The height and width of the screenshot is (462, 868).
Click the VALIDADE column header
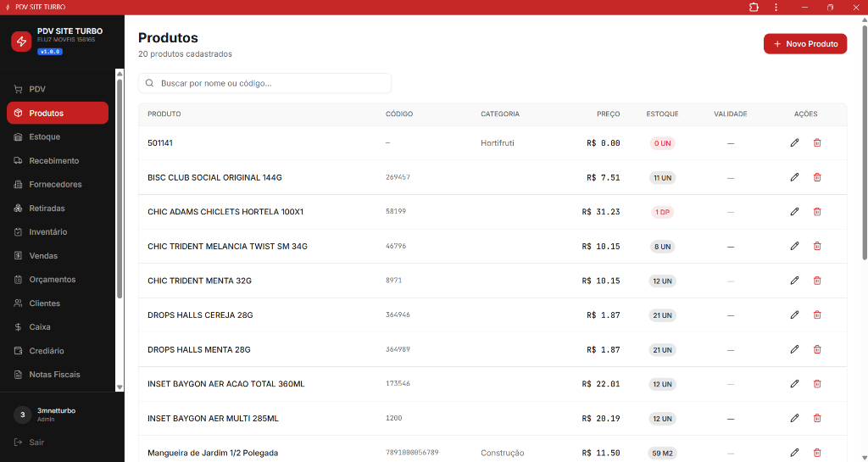[730, 114]
